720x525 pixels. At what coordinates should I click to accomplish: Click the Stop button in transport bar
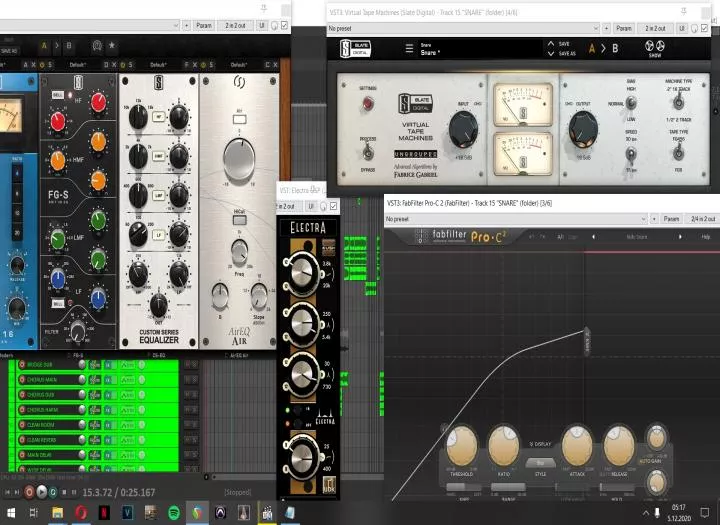[64, 492]
